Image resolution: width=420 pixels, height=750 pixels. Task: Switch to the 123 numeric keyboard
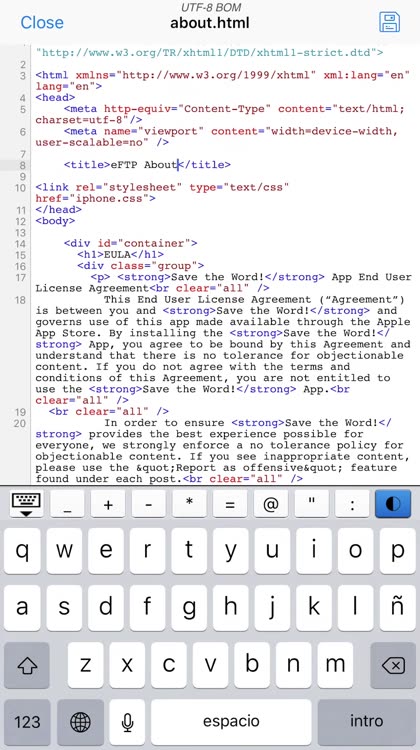pyautogui.click(x=27, y=721)
